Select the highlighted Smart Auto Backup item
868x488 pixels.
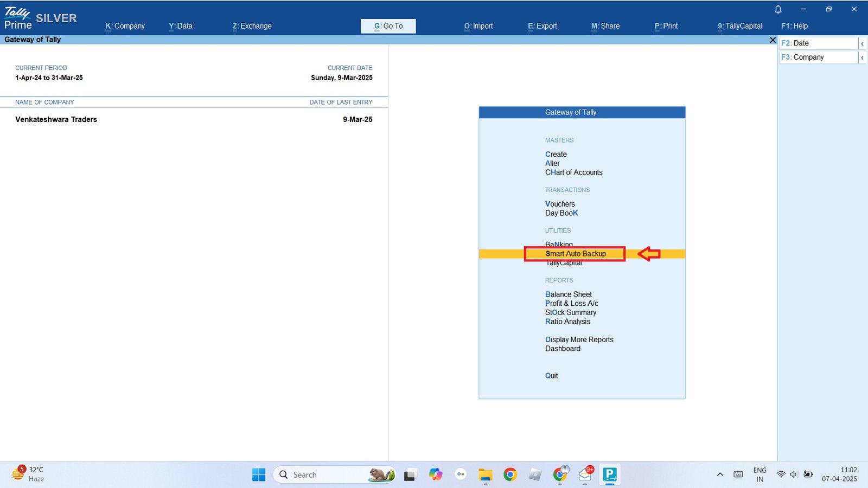pyautogui.click(x=576, y=254)
